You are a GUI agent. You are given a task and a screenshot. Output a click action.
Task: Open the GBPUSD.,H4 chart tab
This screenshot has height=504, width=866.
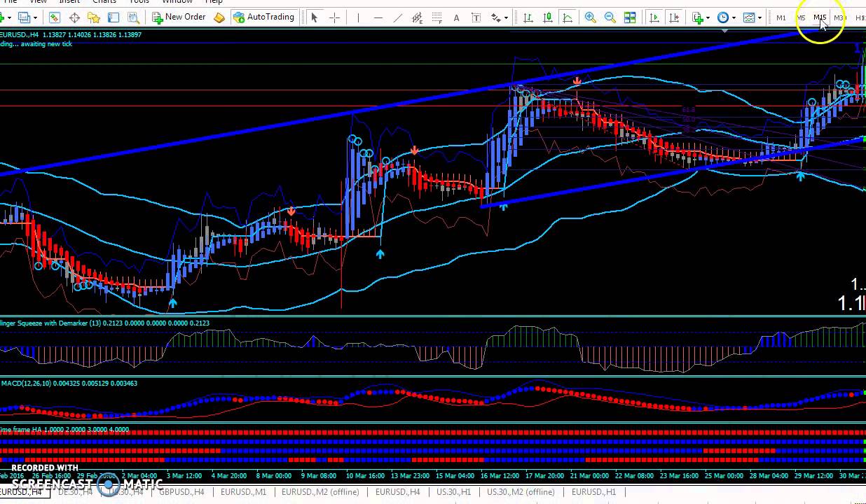[181, 492]
